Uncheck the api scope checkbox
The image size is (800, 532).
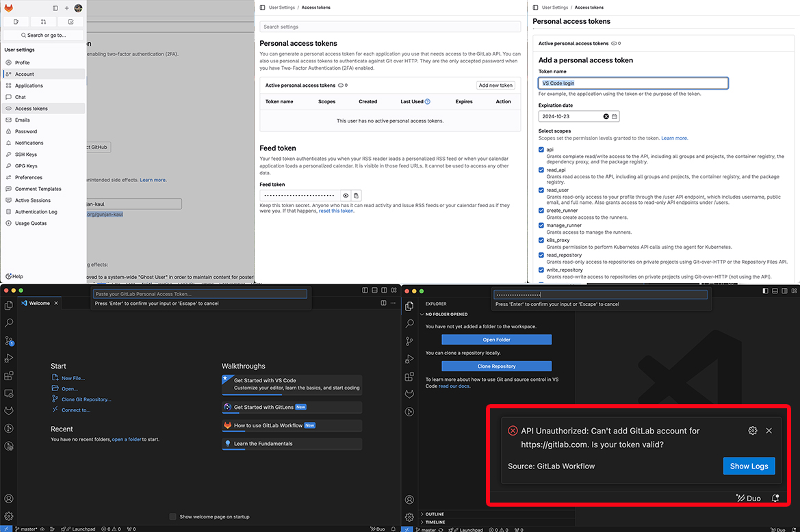tap(541, 150)
